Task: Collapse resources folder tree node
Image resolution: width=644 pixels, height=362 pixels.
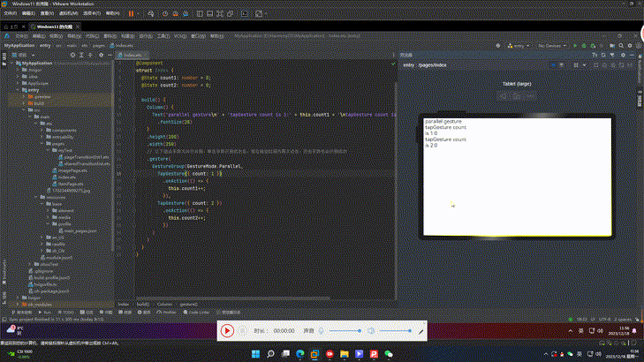Action: click(x=35, y=197)
